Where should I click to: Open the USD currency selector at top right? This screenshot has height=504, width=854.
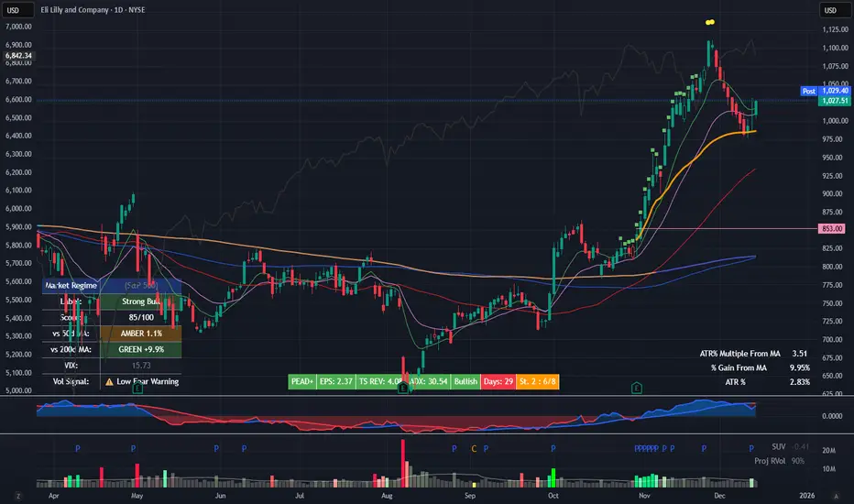click(835, 10)
